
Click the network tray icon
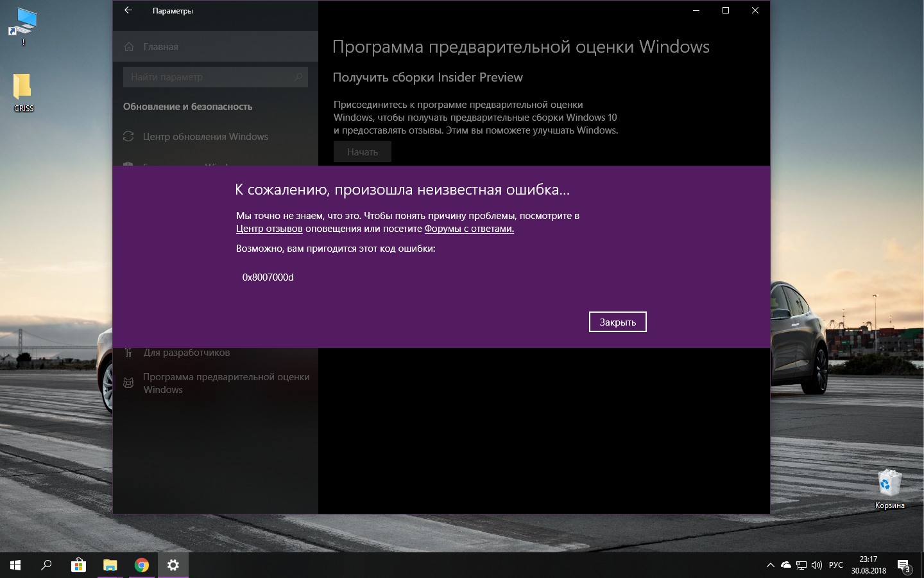point(801,565)
